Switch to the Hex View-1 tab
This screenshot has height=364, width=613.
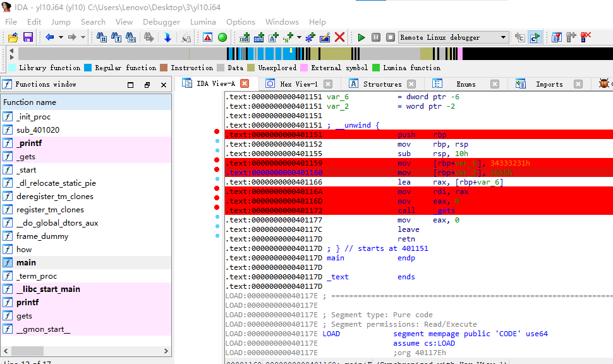click(299, 84)
